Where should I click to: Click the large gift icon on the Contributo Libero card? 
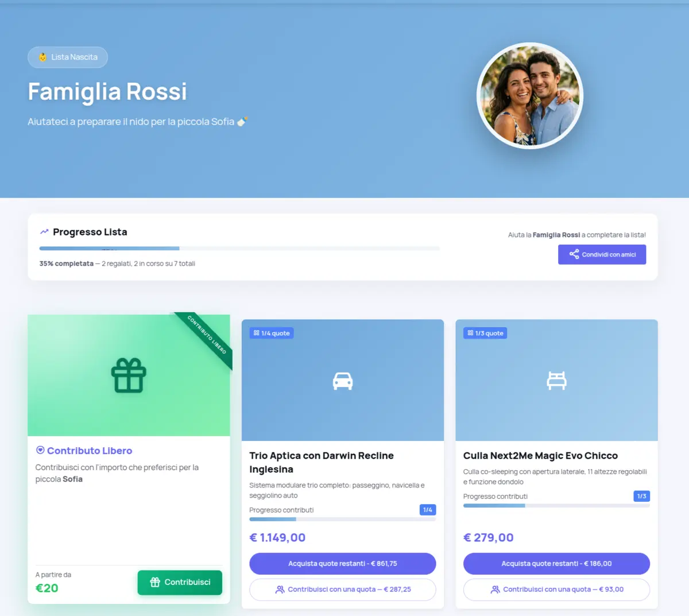point(129,375)
